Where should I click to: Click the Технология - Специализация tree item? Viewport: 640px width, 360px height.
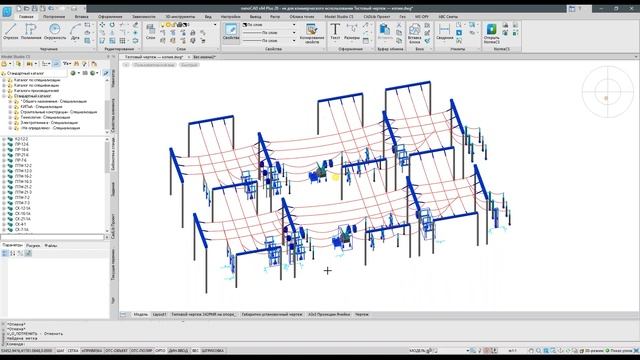click(x=45, y=117)
